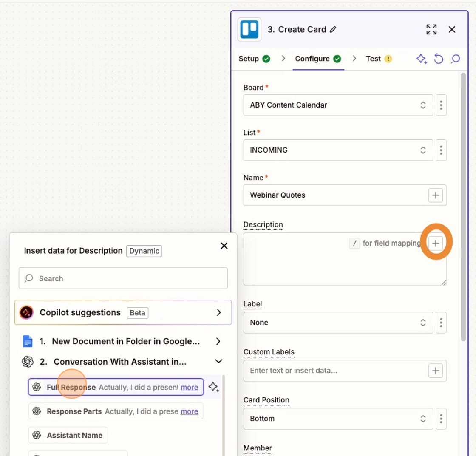Switch to the Test tab
Screen dimensions: 476x456
(372, 59)
